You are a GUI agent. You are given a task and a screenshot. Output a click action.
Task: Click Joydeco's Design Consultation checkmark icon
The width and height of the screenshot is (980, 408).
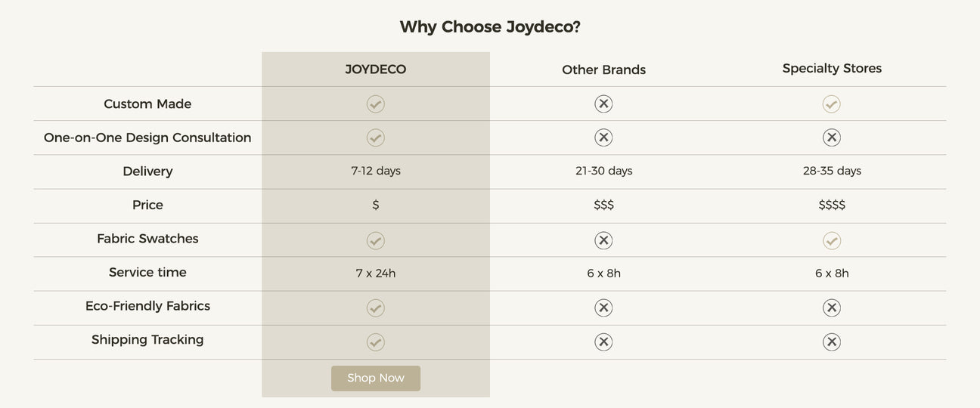point(376,138)
